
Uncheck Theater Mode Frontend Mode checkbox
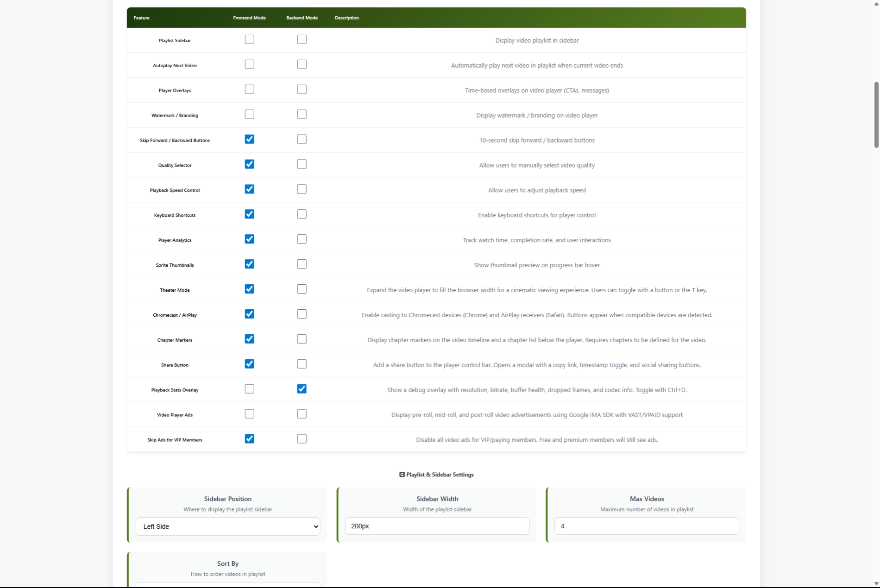coord(249,289)
